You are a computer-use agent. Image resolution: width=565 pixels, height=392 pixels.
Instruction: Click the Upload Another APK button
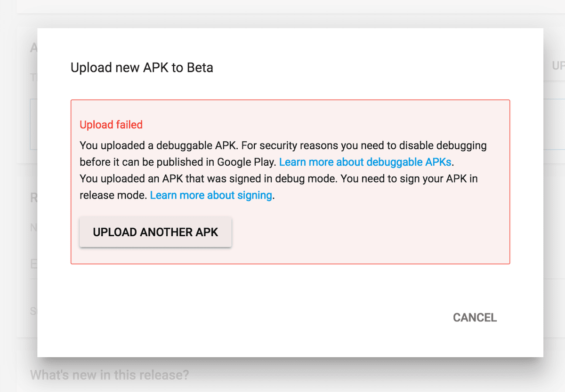coord(155,232)
